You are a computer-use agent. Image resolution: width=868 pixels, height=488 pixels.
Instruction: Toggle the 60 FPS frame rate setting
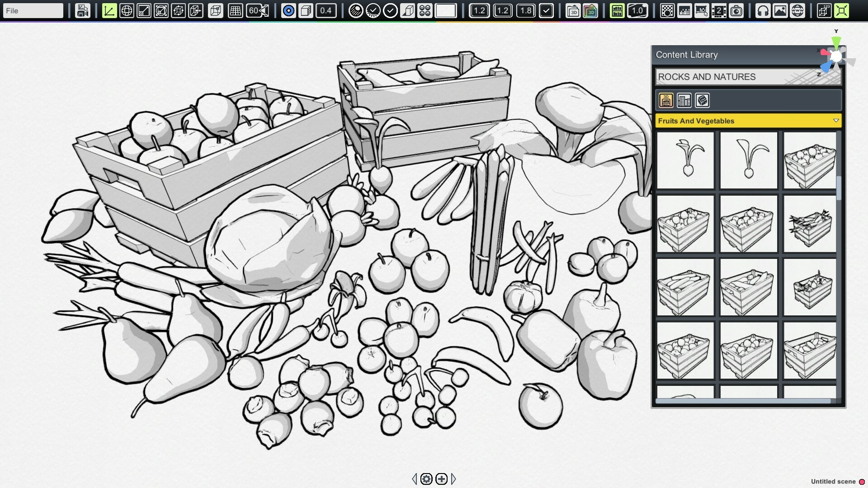coord(256,11)
